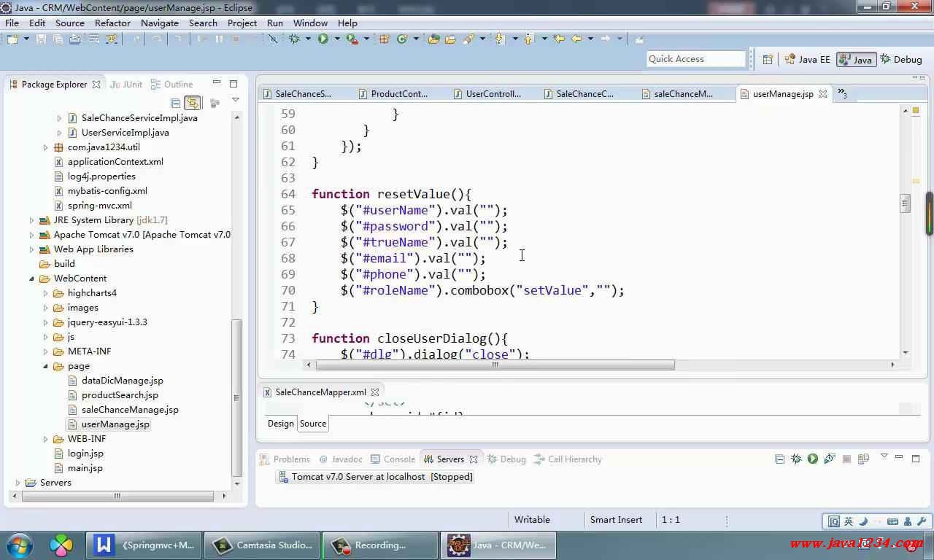The width and height of the screenshot is (934, 560).
Task: Expand the WEB-INF folder
Action: point(45,439)
